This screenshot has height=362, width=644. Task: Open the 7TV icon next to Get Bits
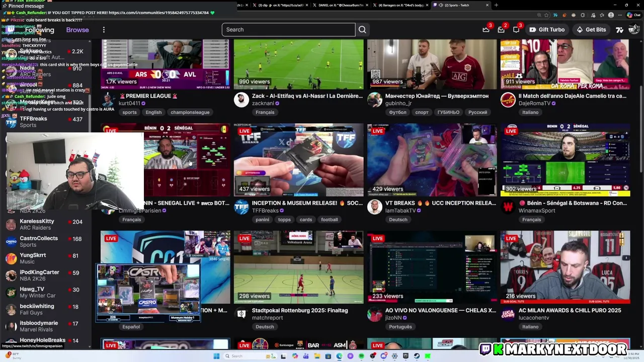tap(619, 30)
